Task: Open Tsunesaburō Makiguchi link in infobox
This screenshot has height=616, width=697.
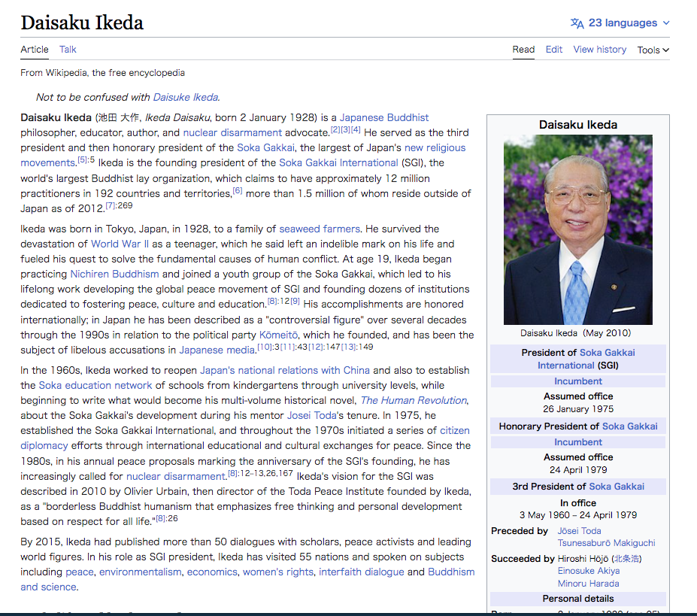Action: point(606,543)
